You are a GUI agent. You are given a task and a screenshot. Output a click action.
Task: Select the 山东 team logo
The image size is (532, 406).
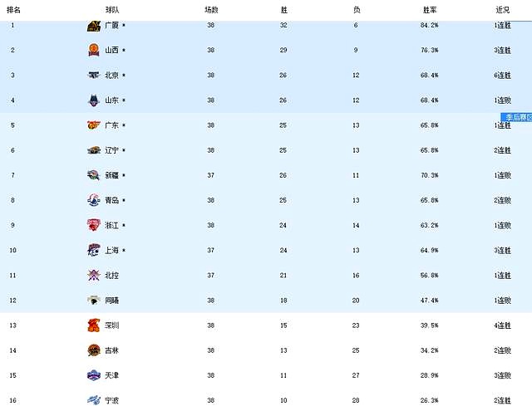(x=94, y=100)
